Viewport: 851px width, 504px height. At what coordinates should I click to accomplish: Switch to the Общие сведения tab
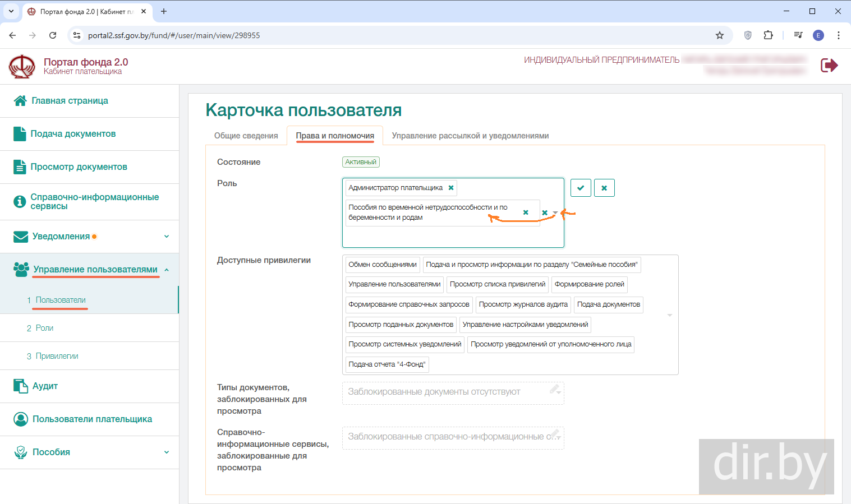246,136
